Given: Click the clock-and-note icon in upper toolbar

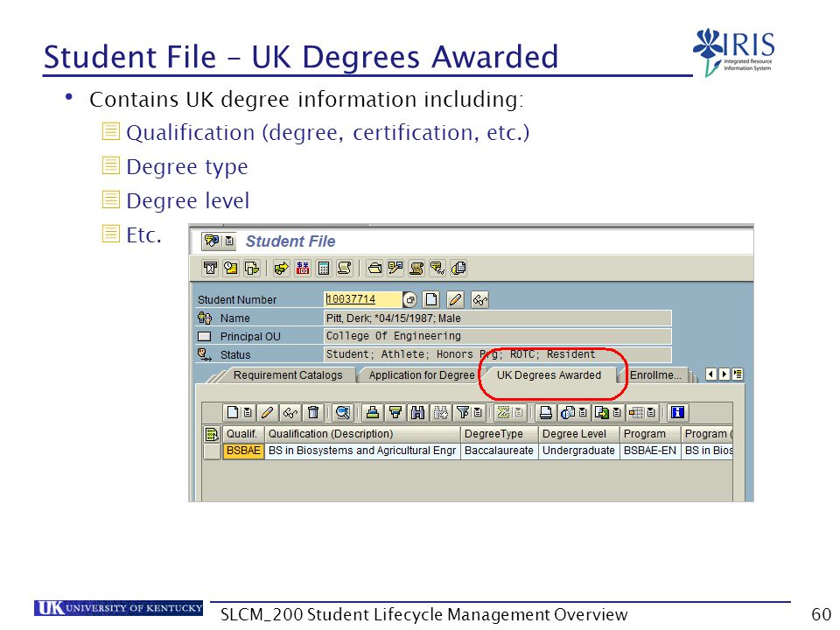Looking at the screenshot, I should (x=231, y=268).
